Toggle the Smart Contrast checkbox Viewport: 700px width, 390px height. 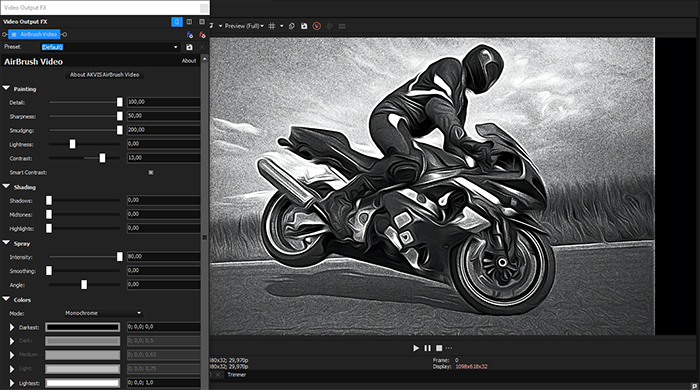[151, 172]
